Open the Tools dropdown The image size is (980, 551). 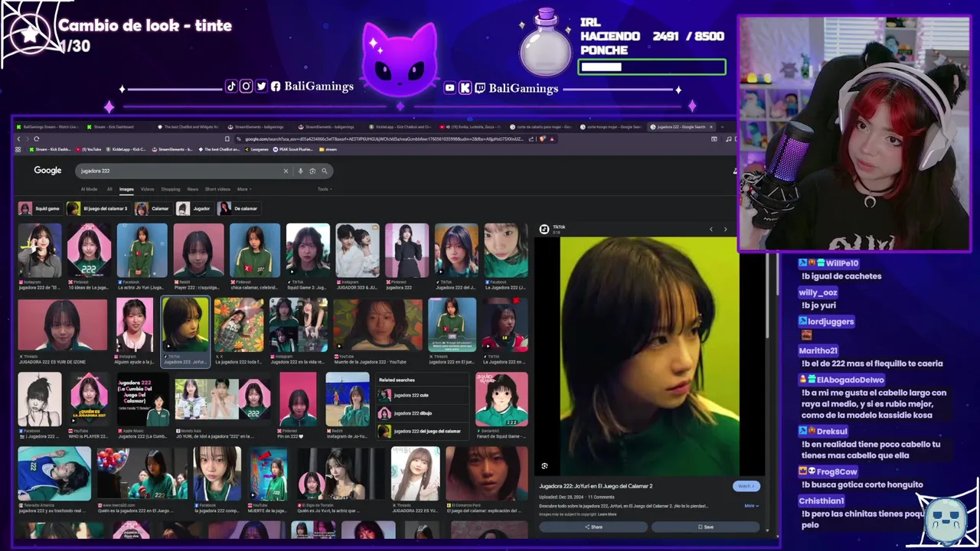[x=325, y=189]
